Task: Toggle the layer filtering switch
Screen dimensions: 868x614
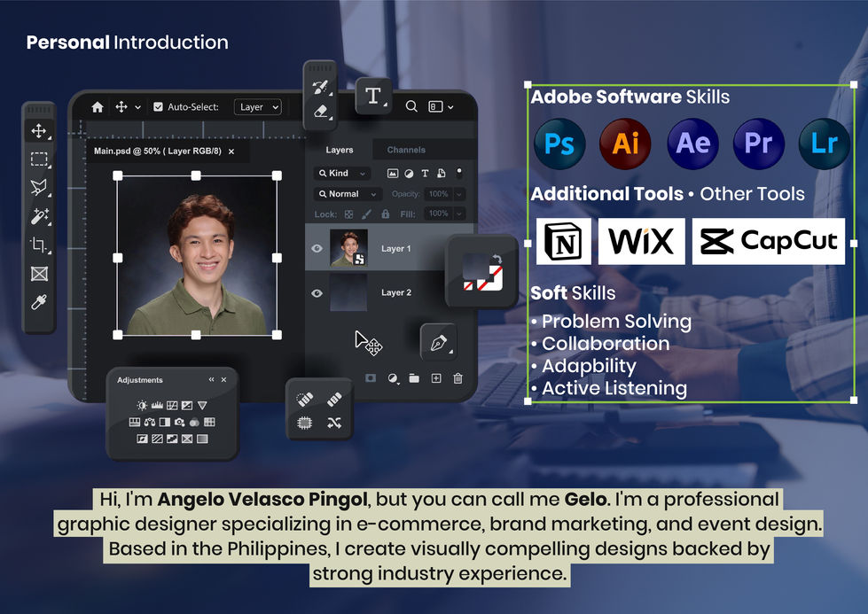Action: coord(459,173)
